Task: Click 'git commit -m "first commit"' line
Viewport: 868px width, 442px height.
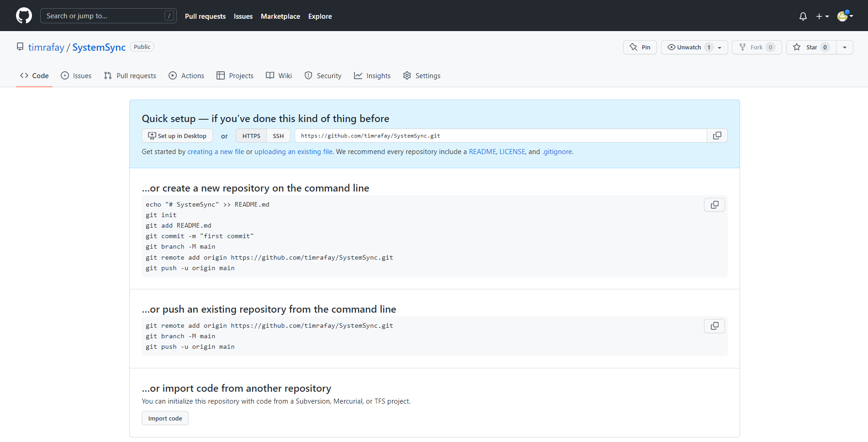Action: [x=200, y=236]
